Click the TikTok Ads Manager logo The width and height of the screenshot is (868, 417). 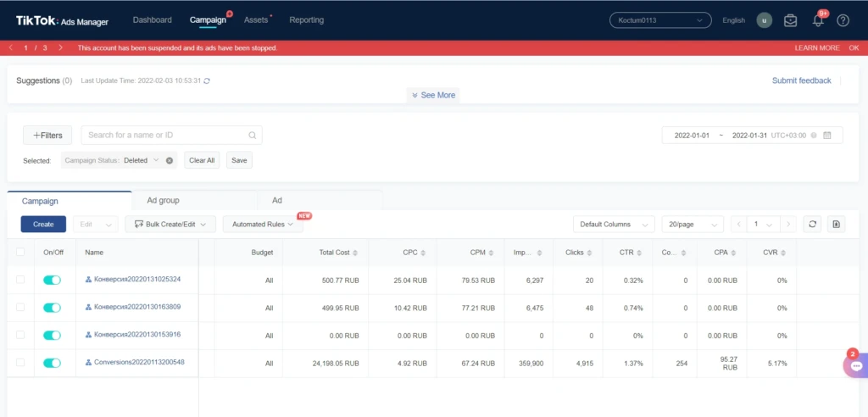[x=62, y=21]
